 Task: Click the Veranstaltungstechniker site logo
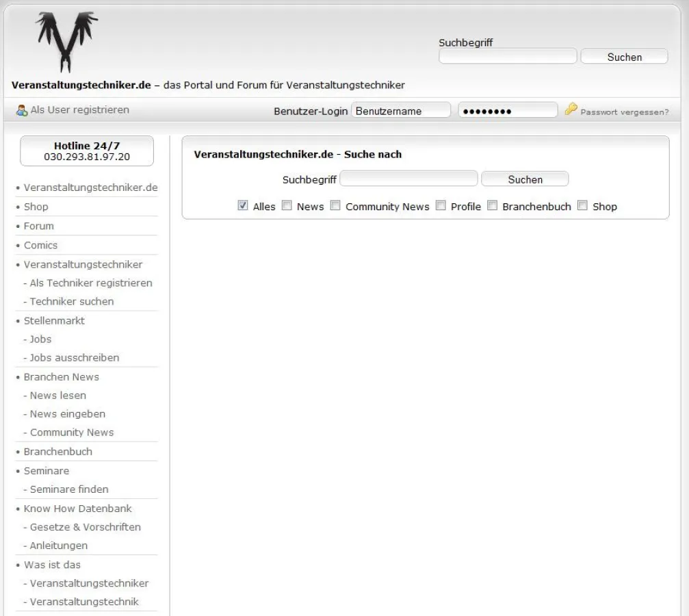pos(66,41)
